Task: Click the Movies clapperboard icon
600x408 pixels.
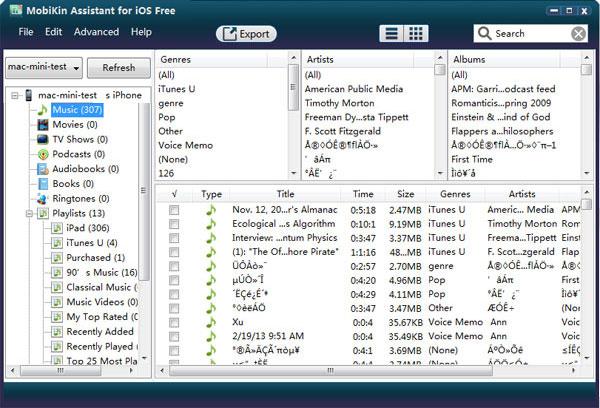Action: [x=42, y=124]
